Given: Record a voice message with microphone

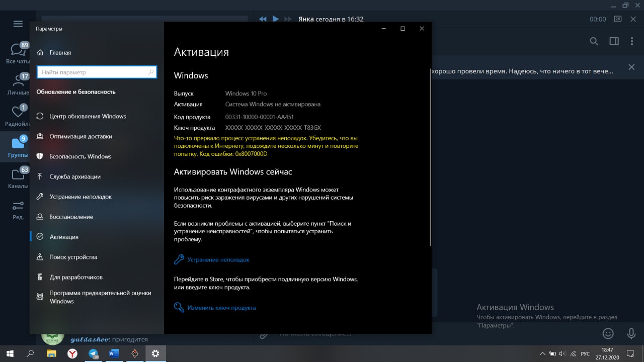Looking at the screenshot, I should [631, 333].
